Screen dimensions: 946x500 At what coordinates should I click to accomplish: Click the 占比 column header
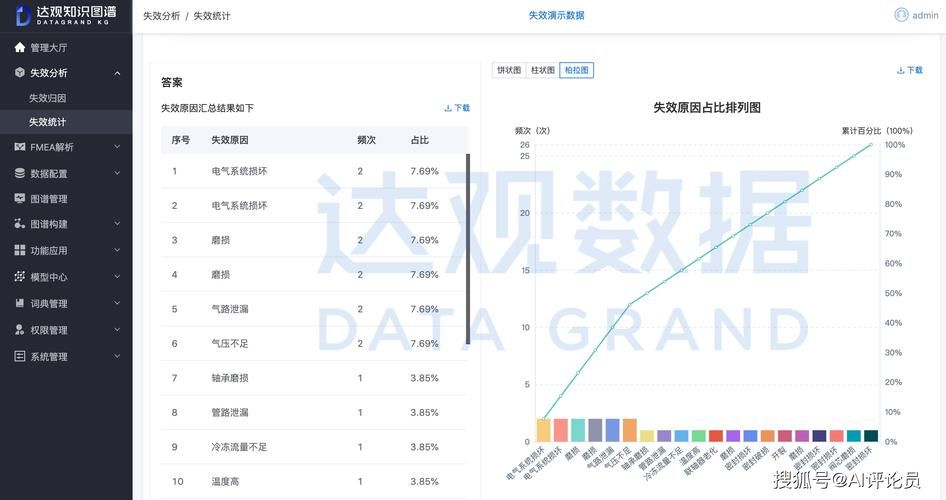[419, 140]
